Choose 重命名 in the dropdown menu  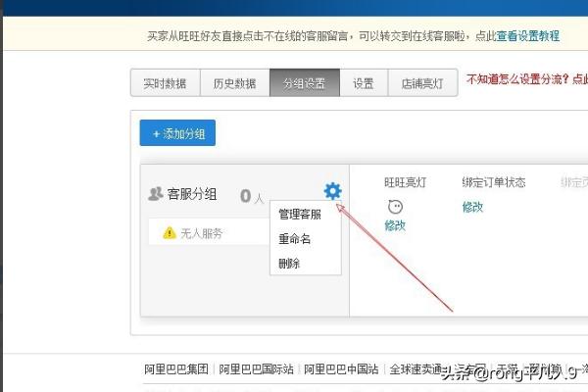(x=295, y=239)
